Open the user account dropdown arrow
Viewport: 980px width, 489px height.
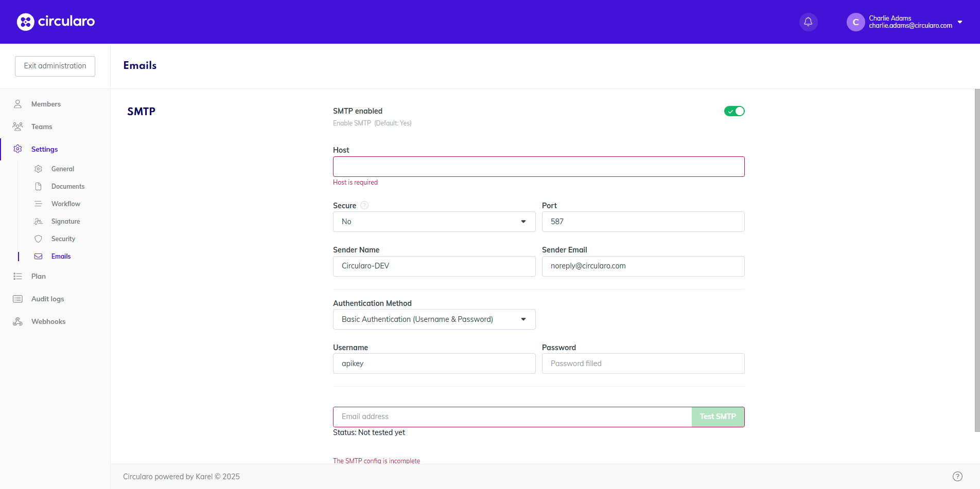960,22
